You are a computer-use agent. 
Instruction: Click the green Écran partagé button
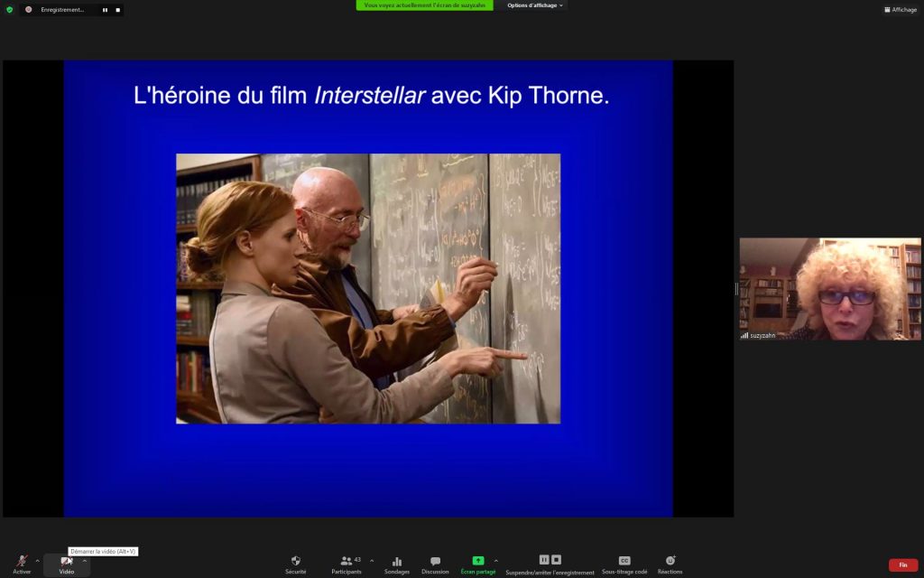[478, 564]
